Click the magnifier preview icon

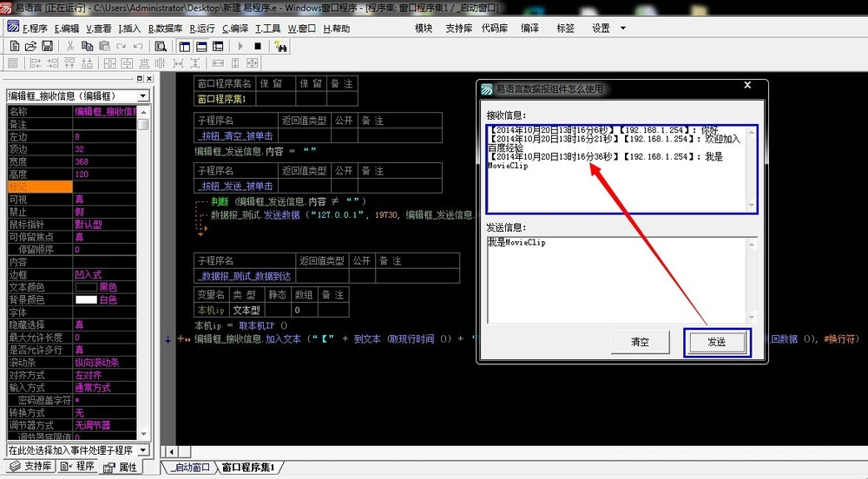point(161,47)
